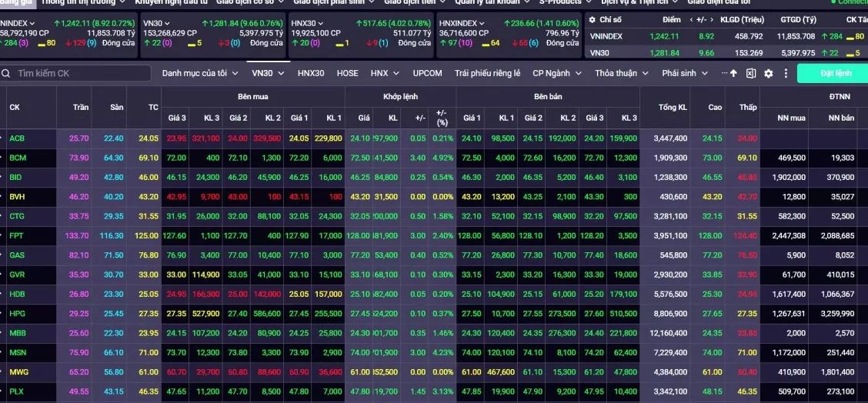Click the upward arrow icon in the toolbar
This screenshot has height=403, width=868.
(x=733, y=73)
